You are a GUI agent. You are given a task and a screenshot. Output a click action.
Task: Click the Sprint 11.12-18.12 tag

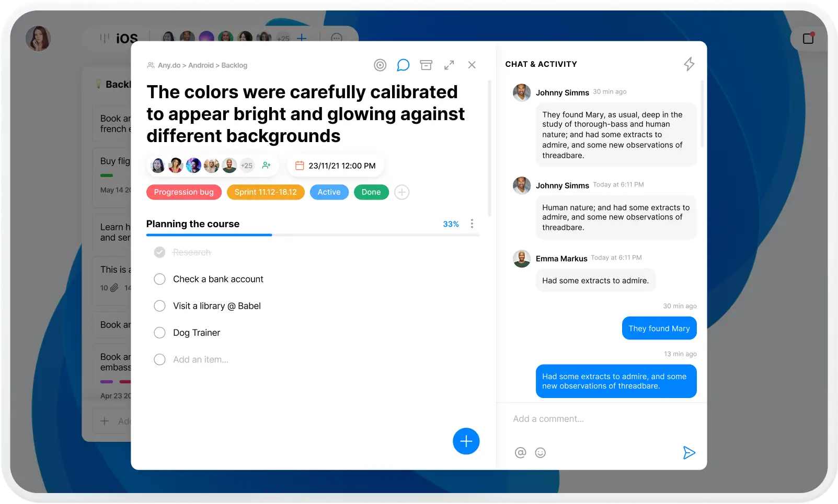point(266,192)
